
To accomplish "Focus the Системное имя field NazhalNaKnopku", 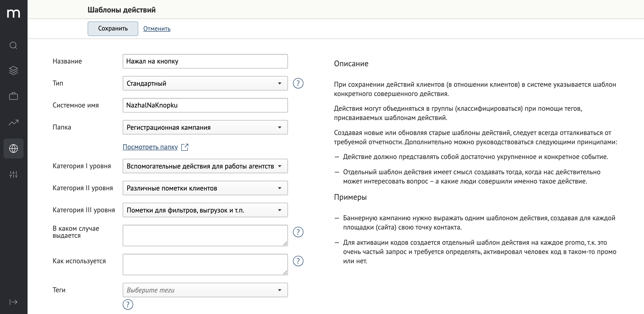I will coord(205,105).
